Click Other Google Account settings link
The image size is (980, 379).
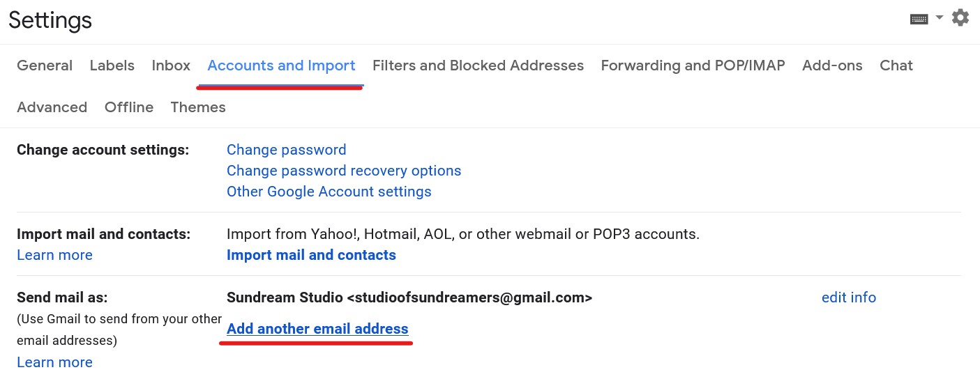pyautogui.click(x=329, y=192)
